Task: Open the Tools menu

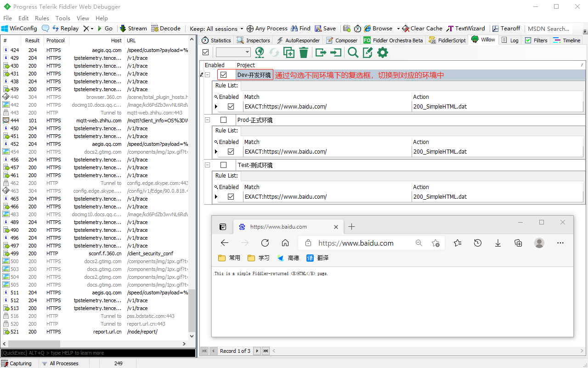Action: tap(63, 18)
